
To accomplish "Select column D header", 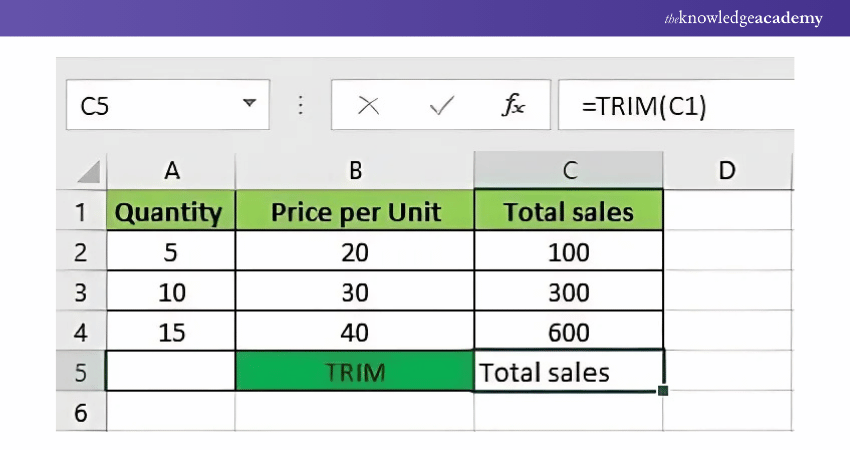I will pyautogui.click(x=727, y=171).
